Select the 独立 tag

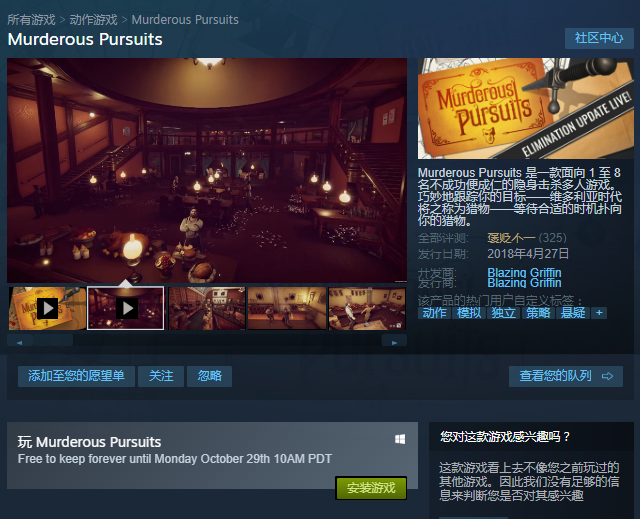(503, 313)
